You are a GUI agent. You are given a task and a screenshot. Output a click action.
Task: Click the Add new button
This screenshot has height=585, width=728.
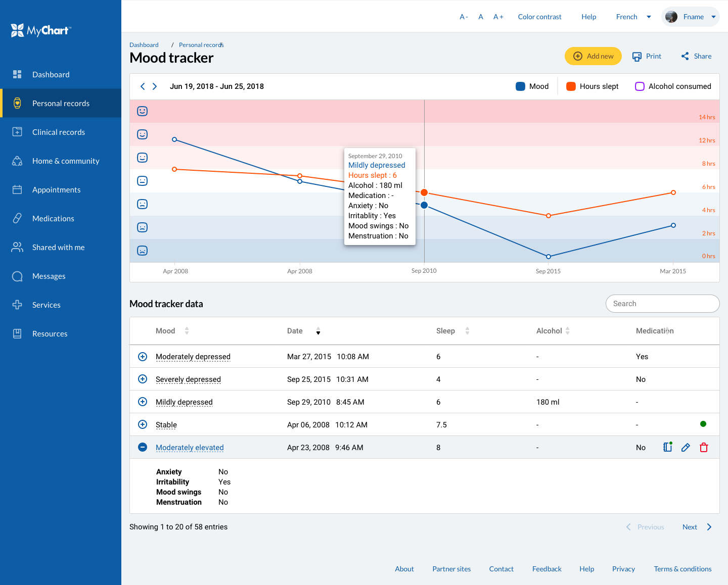point(593,56)
